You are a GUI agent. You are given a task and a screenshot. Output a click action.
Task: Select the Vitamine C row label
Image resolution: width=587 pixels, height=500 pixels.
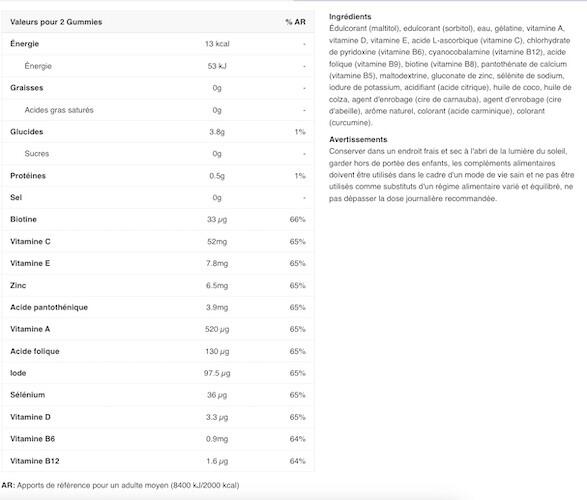click(x=30, y=241)
